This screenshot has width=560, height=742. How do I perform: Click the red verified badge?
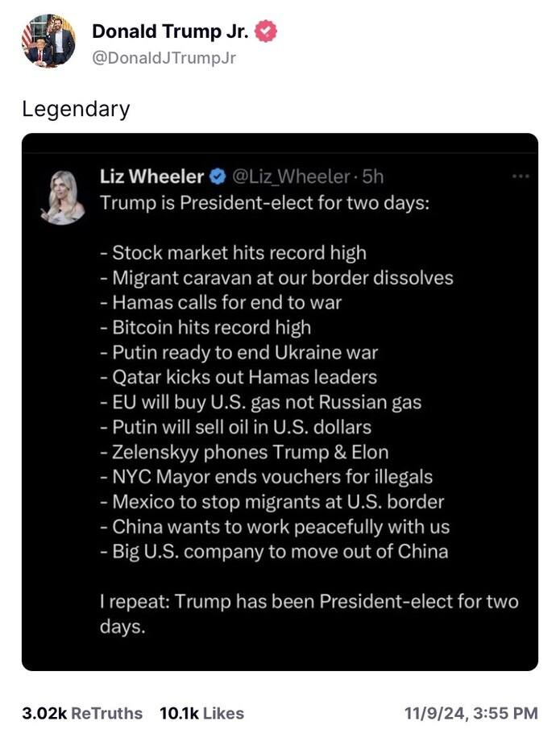(x=266, y=31)
